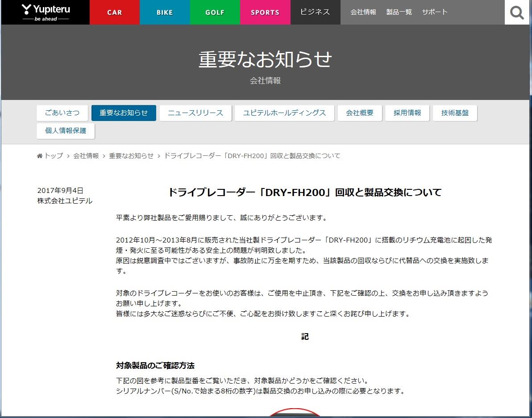This screenshot has height=418, width=532.
Task: Open the BIKE category tab
Action: [165, 12]
